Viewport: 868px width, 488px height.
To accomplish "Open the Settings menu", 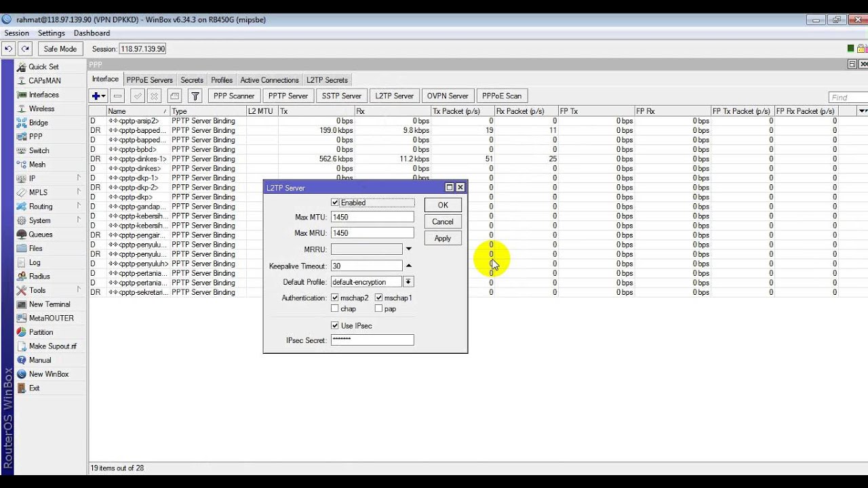I will pyautogui.click(x=52, y=33).
